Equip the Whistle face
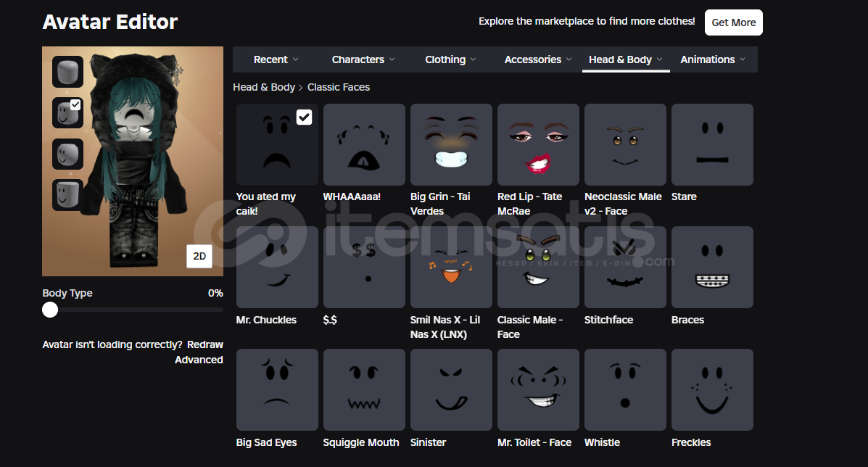The height and width of the screenshot is (467, 868). click(626, 389)
